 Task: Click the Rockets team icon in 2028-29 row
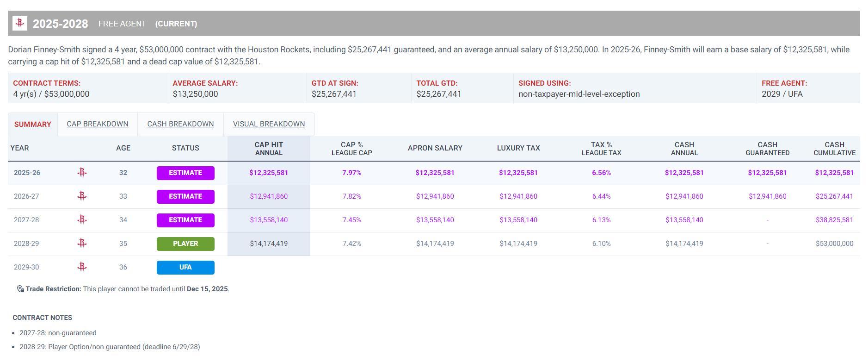[82, 244]
